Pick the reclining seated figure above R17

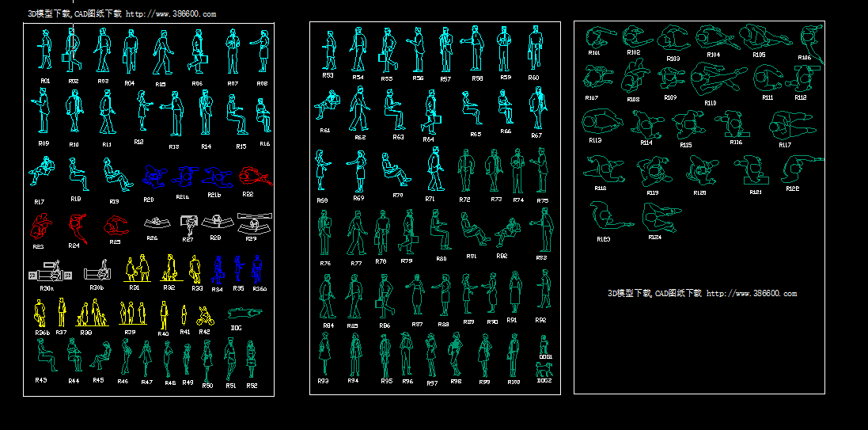pyautogui.click(x=41, y=171)
